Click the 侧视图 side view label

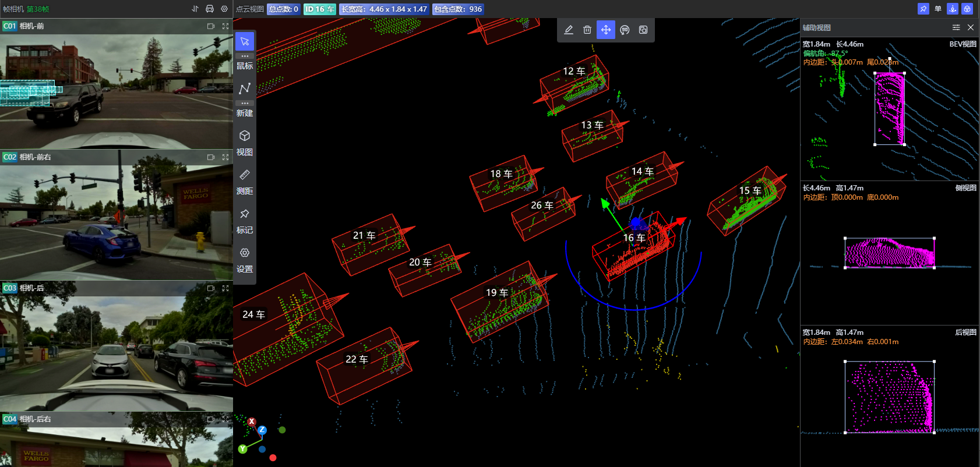point(966,187)
